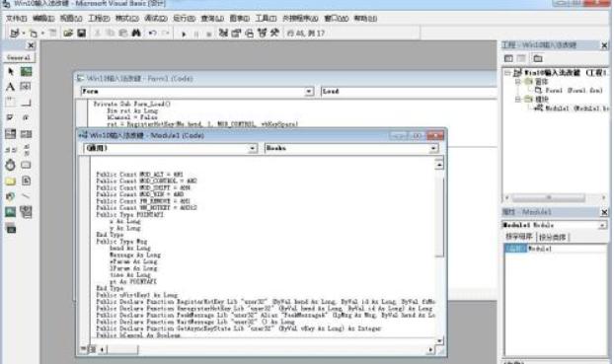This screenshot has width=614, height=364.
Task: Toggle Folders icon in project panel
Action: 538,58
